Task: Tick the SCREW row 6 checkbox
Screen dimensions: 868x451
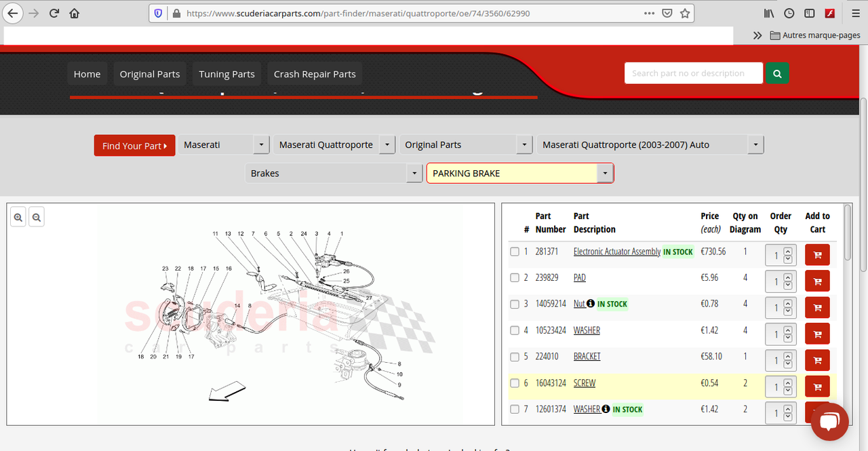Action: coord(515,383)
